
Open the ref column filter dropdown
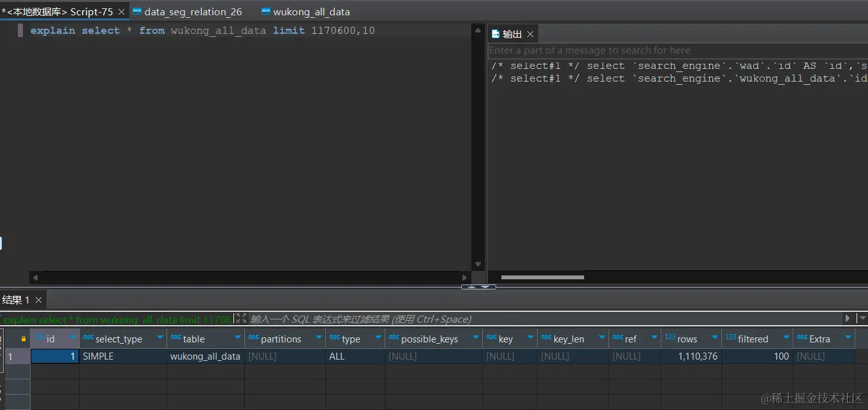pyautogui.click(x=654, y=337)
